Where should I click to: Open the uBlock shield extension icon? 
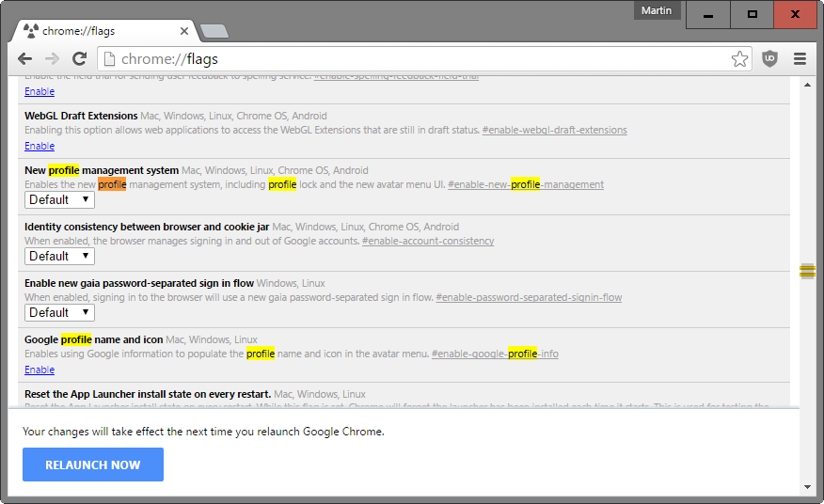click(x=769, y=59)
